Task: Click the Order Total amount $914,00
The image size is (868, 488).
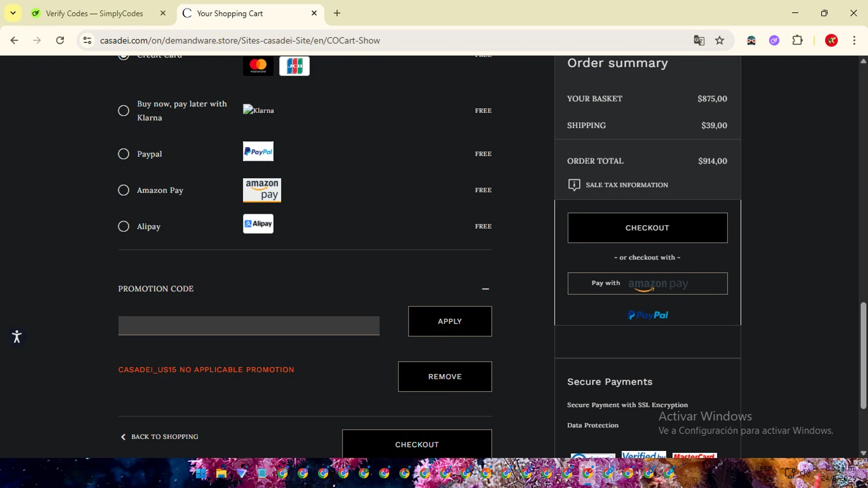Action: click(x=712, y=162)
